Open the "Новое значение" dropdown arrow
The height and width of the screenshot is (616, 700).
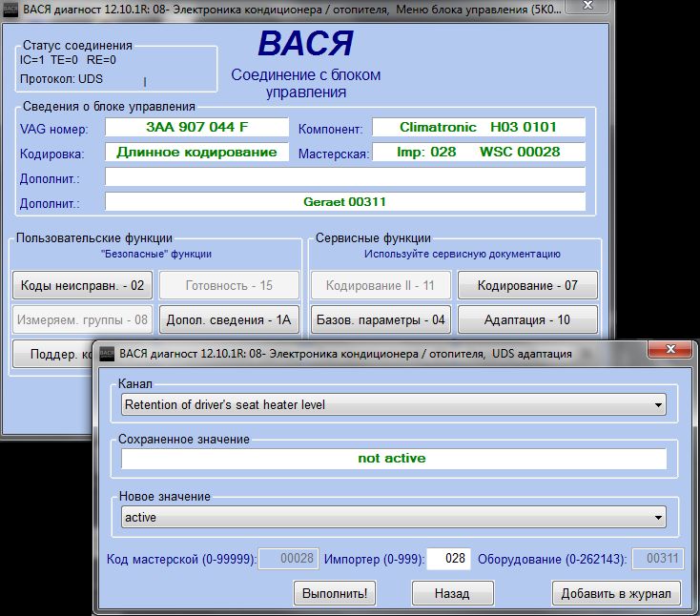pos(658,518)
